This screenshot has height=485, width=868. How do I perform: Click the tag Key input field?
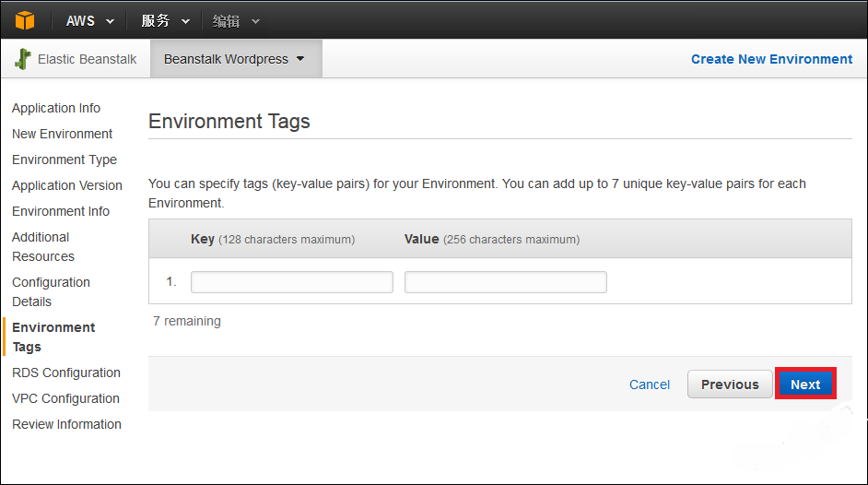292,282
